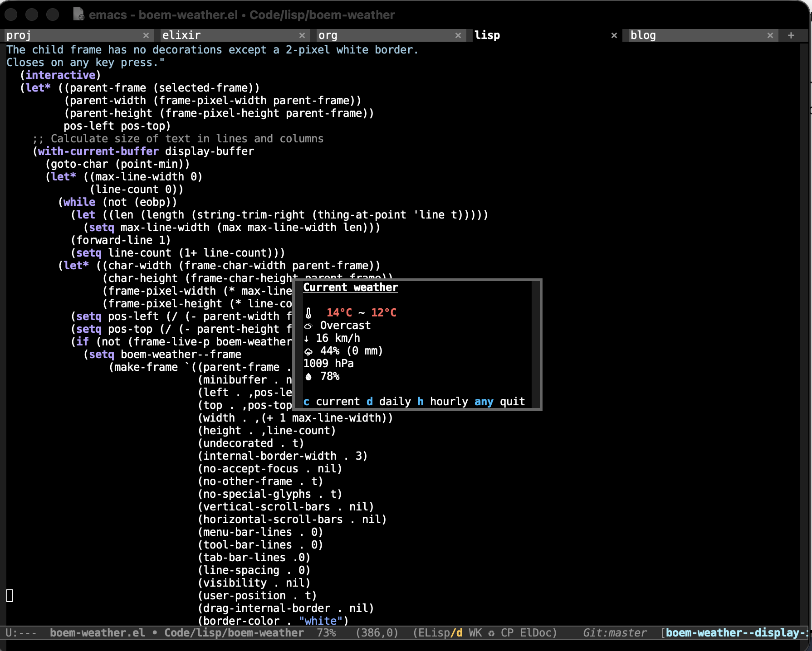Click the rain probability cloud icon
The image size is (812, 651).
(x=308, y=351)
